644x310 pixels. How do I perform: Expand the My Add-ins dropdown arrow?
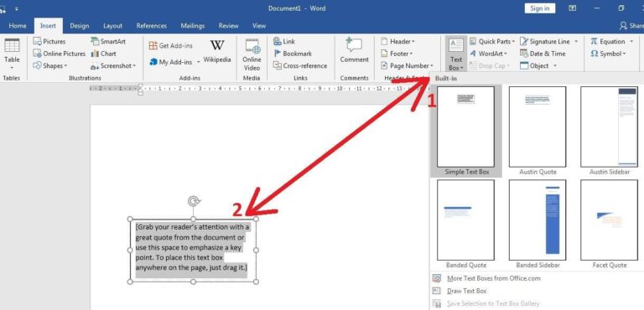(x=199, y=62)
